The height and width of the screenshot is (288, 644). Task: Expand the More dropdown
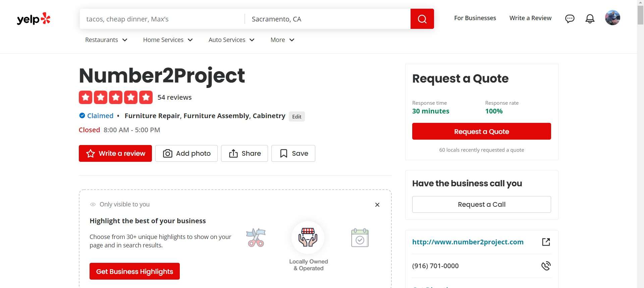pyautogui.click(x=282, y=40)
